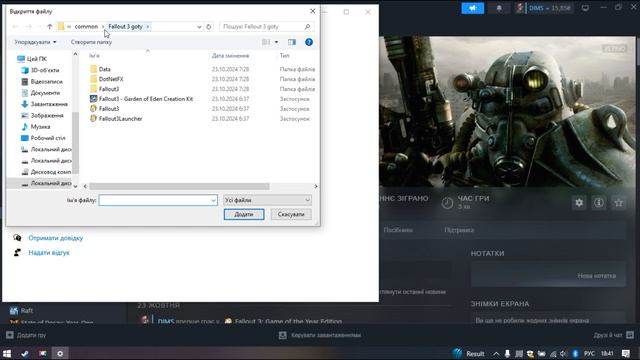
Task: Sort by Ім'я column header
Action: (94, 56)
